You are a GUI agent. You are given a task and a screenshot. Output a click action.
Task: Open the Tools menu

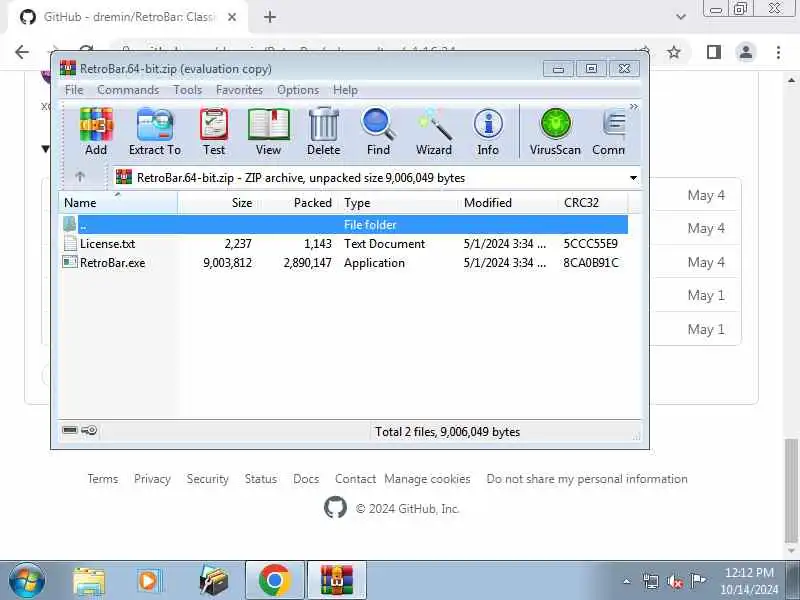point(188,90)
